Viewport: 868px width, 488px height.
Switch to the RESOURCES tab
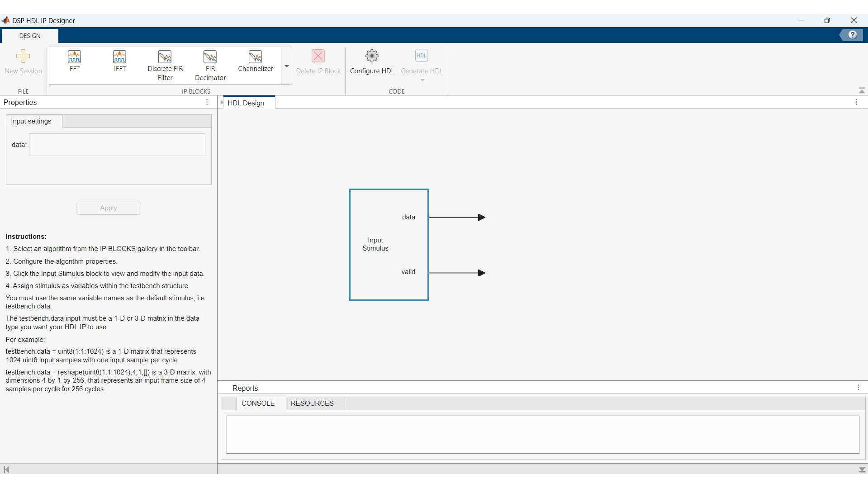312,403
